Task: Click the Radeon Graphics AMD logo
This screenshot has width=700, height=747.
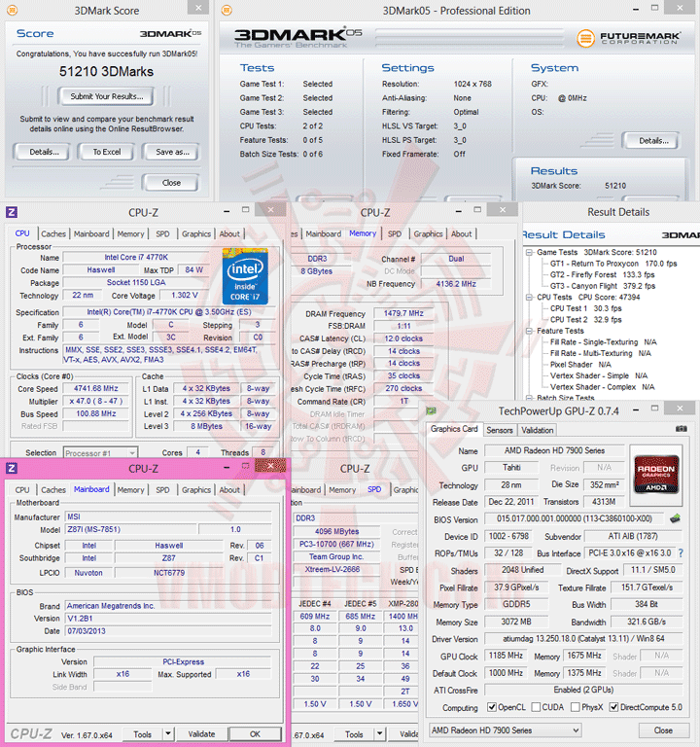Action: click(655, 476)
